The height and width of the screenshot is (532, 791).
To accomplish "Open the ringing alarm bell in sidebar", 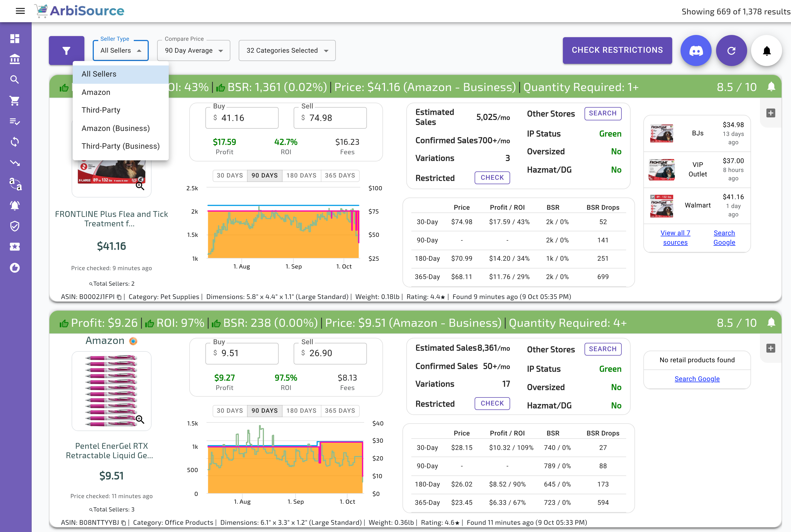I will tap(15, 205).
